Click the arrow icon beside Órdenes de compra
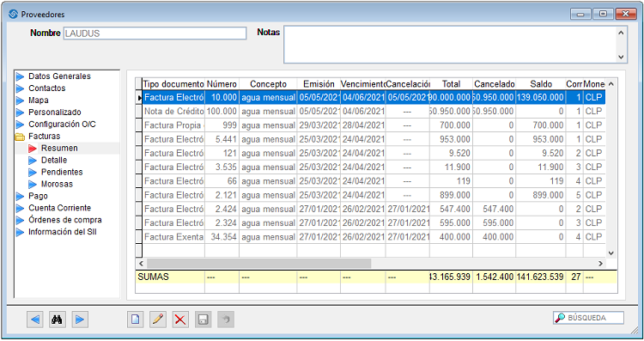This screenshot has width=644, height=341. pyautogui.click(x=20, y=220)
